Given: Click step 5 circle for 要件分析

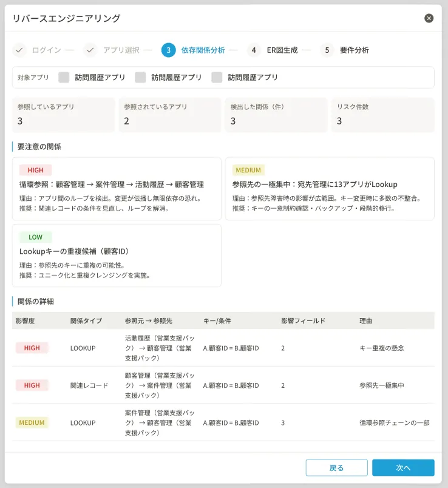Looking at the screenshot, I should coord(327,50).
